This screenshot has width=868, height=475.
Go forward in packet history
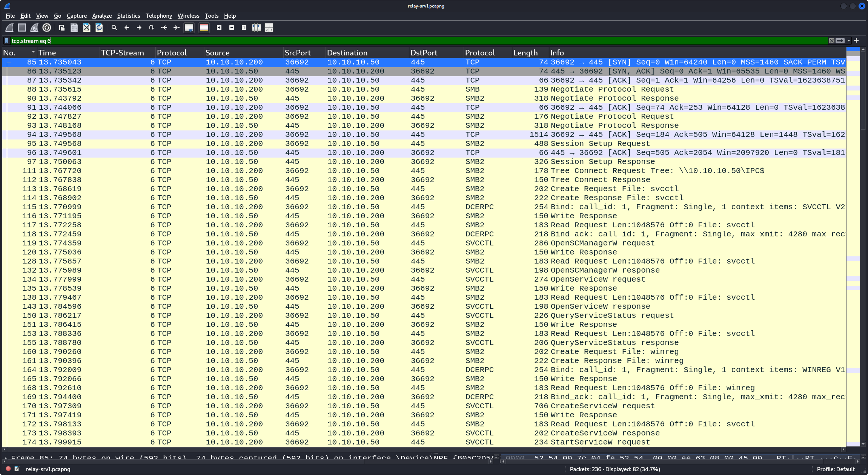pos(139,28)
